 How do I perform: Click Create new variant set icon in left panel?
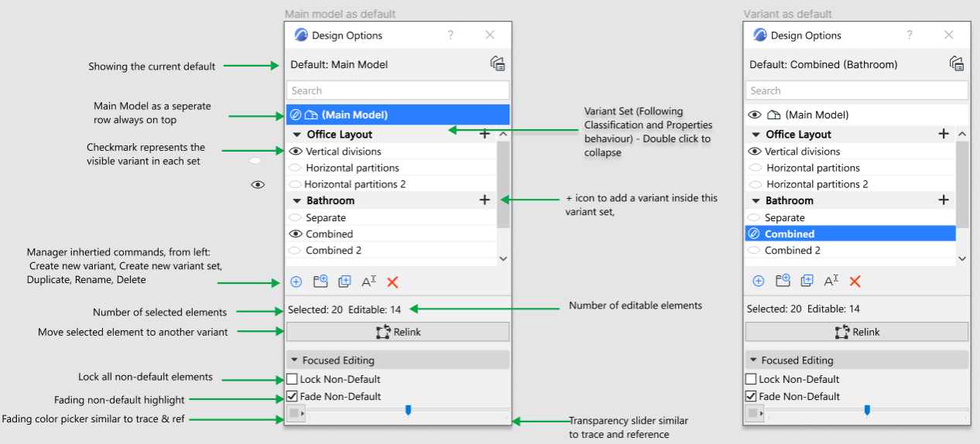pos(320,282)
